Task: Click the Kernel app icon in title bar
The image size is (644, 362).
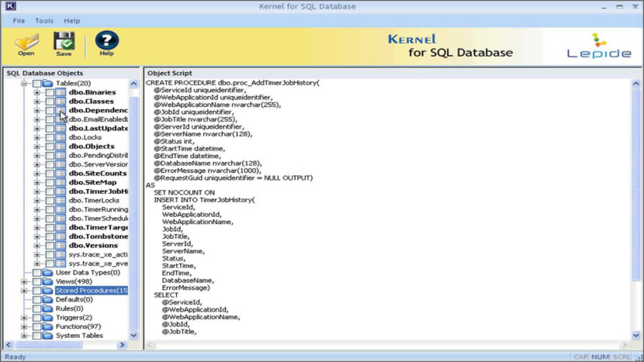Action: (x=10, y=5)
